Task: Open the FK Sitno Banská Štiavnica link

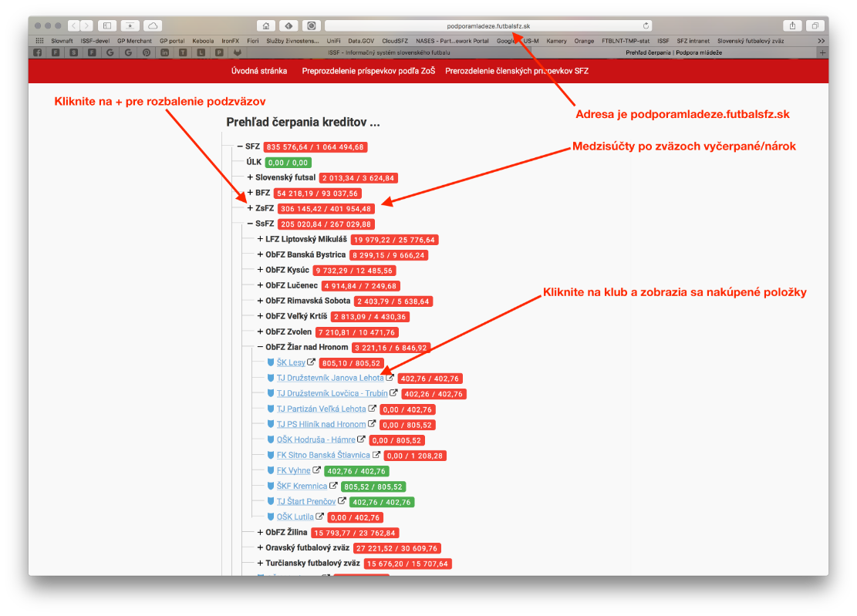Action: tap(323, 455)
